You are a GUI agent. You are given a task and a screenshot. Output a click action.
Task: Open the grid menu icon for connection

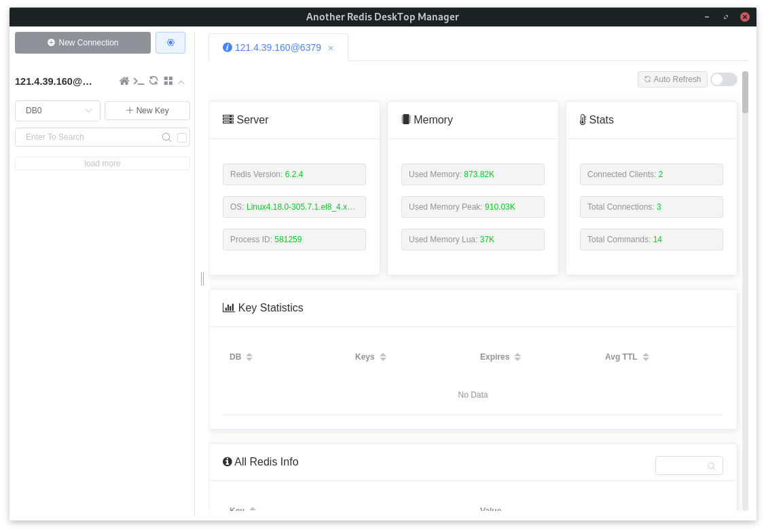coord(168,81)
